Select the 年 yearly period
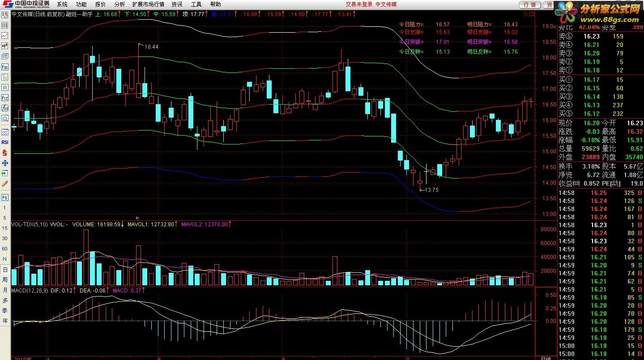Viewport: 644px width, 360px height. 5,321
